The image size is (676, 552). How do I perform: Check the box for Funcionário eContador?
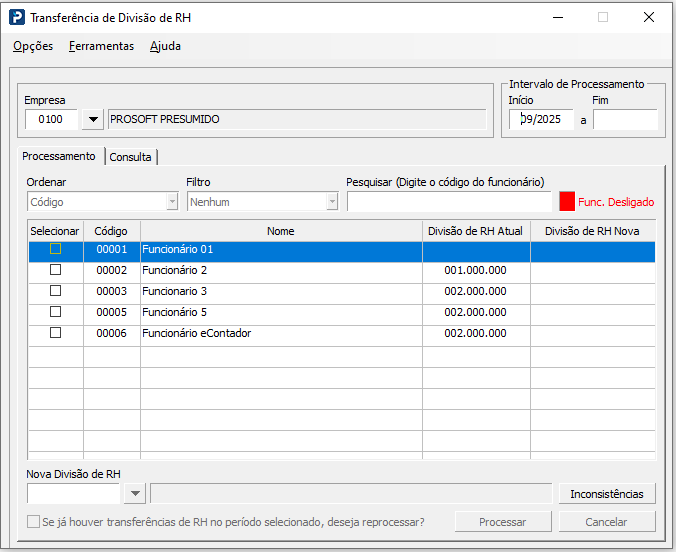pyautogui.click(x=56, y=333)
